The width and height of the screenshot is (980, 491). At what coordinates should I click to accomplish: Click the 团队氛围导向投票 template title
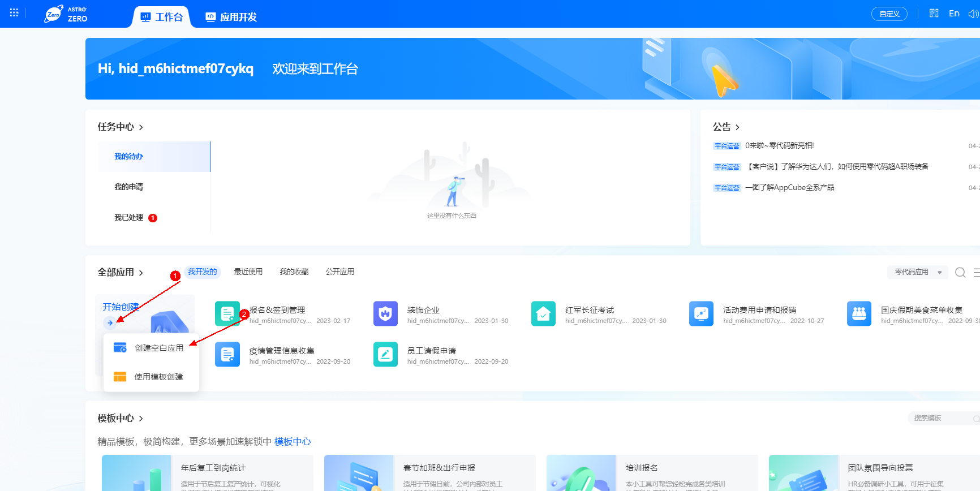pyautogui.click(x=880, y=468)
